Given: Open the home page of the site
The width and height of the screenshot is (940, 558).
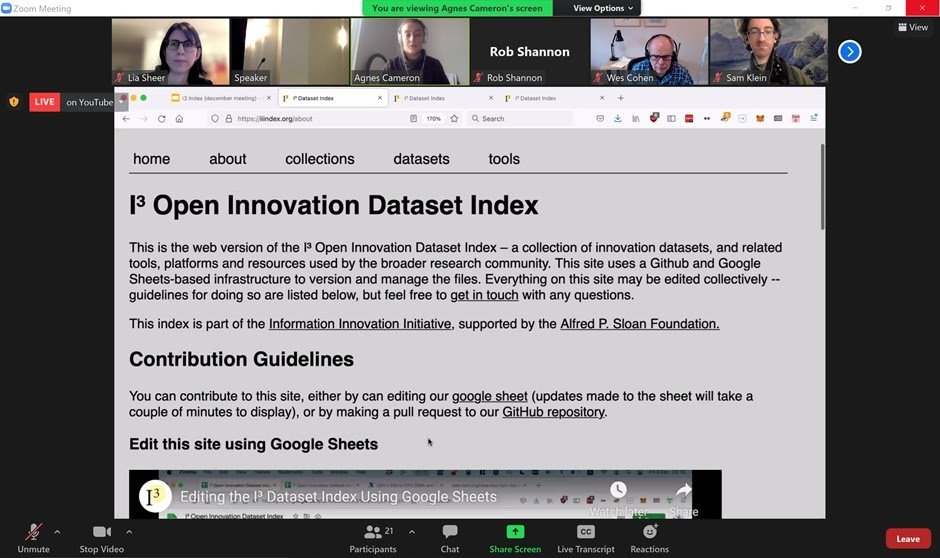Looking at the screenshot, I should 152,159.
